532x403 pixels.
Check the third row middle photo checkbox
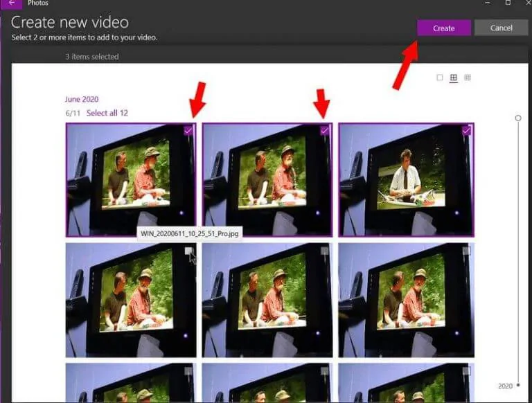(x=325, y=371)
